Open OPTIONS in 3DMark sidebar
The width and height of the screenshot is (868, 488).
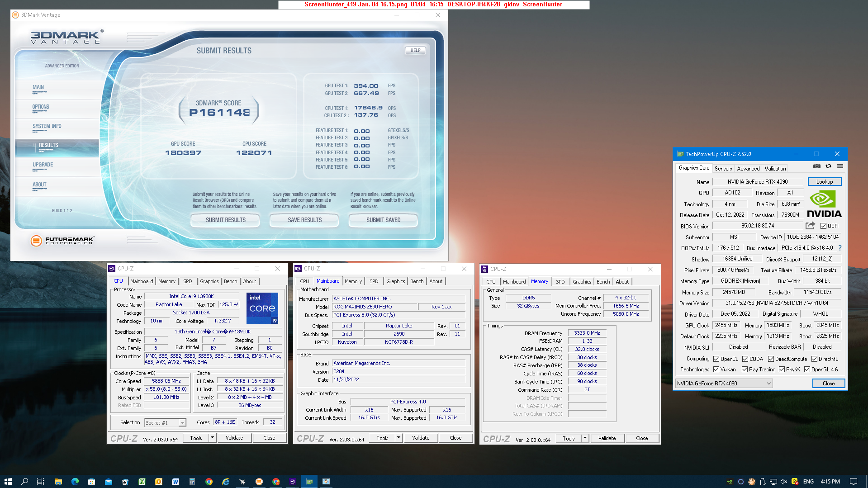[41, 107]
